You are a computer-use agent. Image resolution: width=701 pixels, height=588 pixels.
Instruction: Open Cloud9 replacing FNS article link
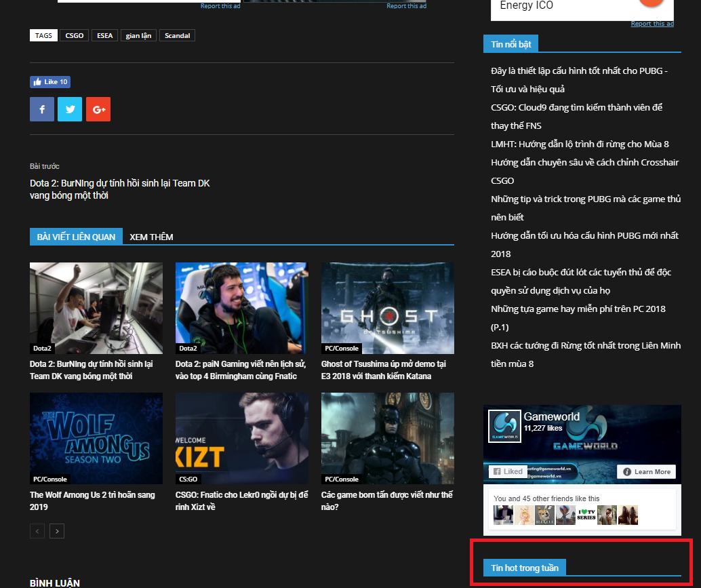577,116
